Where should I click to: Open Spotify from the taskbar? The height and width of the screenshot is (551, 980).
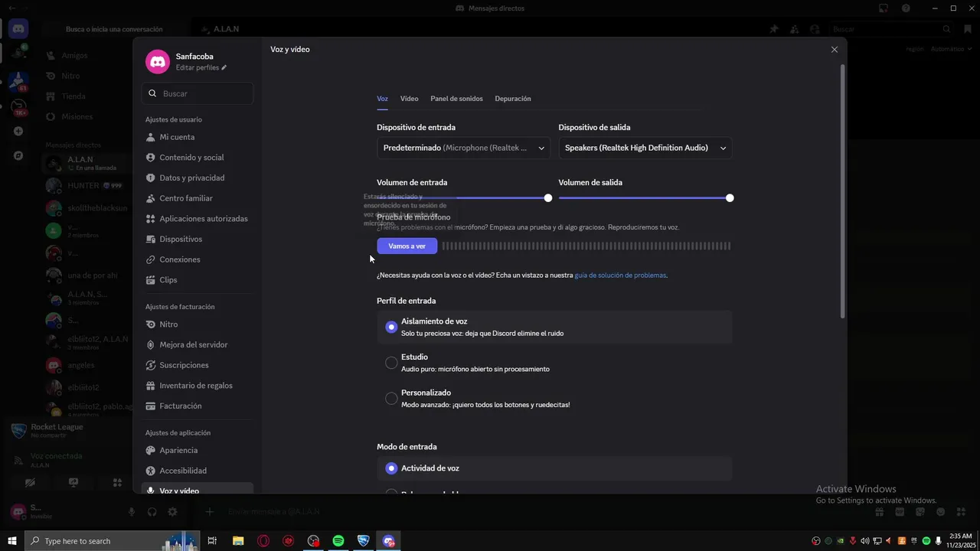pos(338,541)
